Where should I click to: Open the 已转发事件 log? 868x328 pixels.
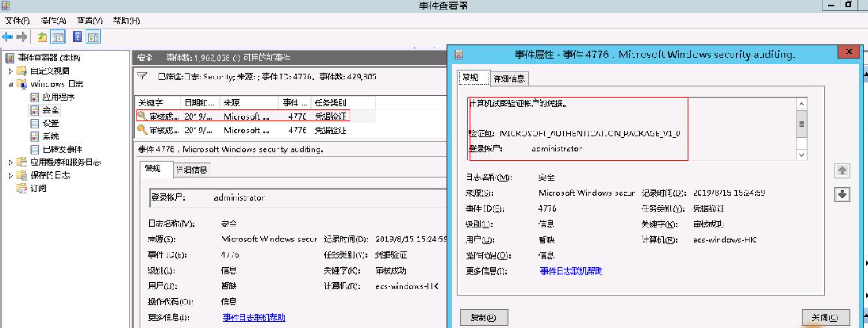coord(63,149)
